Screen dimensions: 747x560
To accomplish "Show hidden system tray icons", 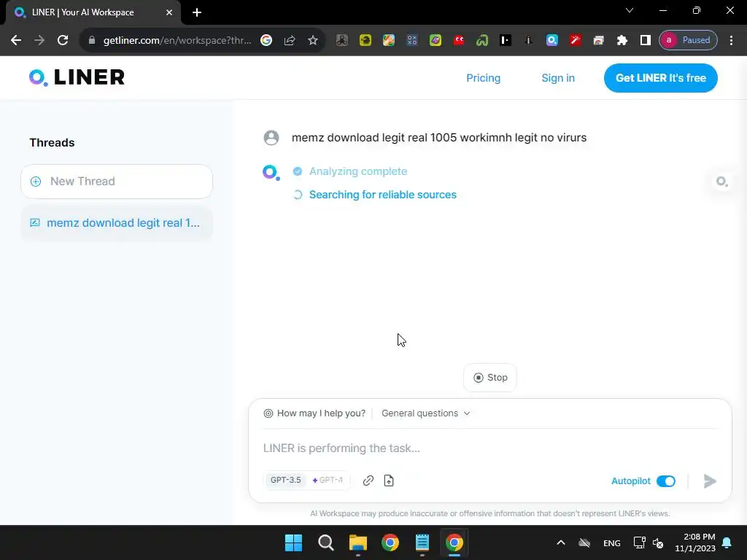I will (x=561, y=542).
